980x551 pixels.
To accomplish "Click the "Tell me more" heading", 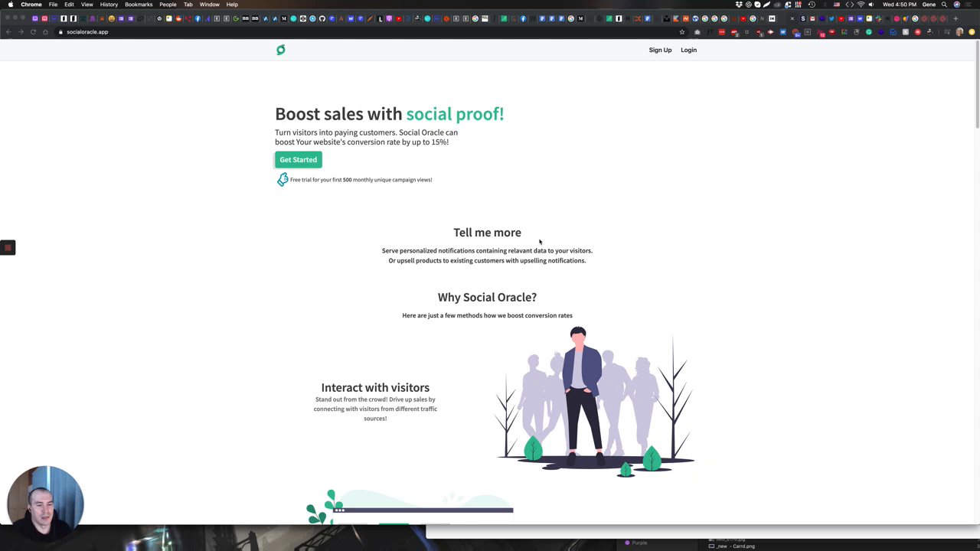I will 487,232.
